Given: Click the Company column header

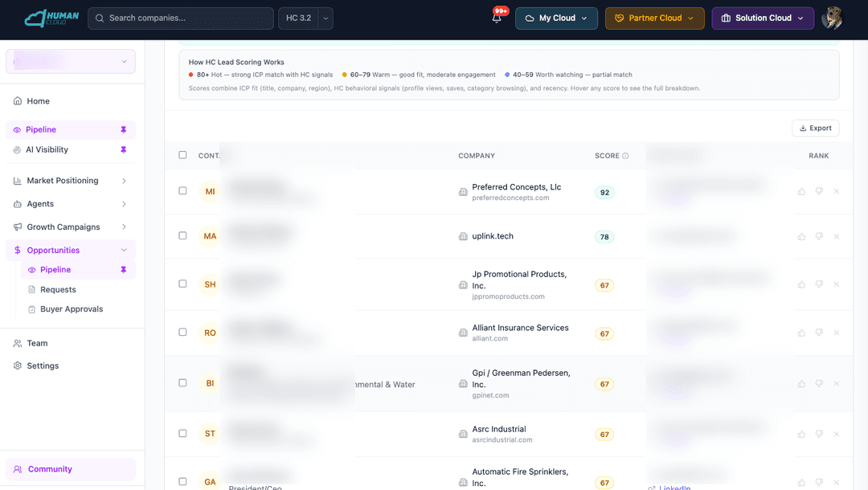Looking at the screenshot, I should [x=477, y=156].
